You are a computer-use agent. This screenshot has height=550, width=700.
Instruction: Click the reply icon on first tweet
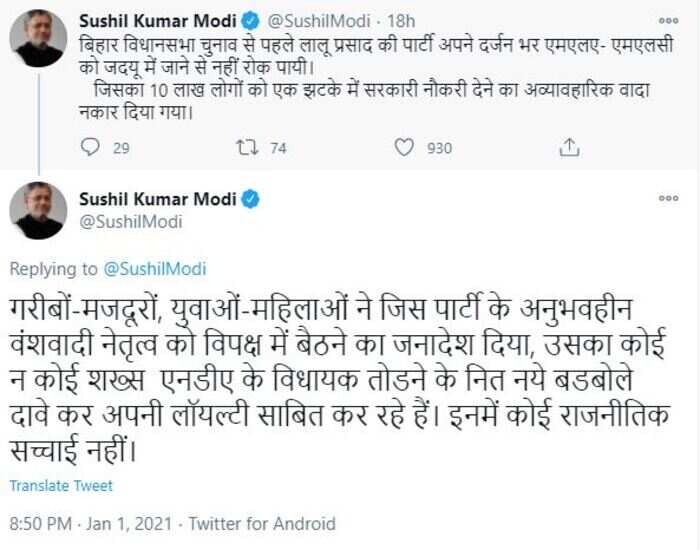pos(90,147)
